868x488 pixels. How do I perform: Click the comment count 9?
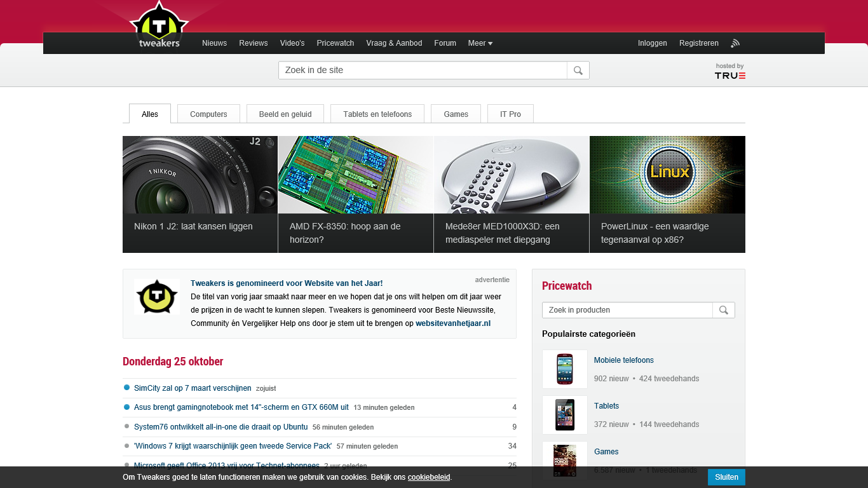click(514, 427)
